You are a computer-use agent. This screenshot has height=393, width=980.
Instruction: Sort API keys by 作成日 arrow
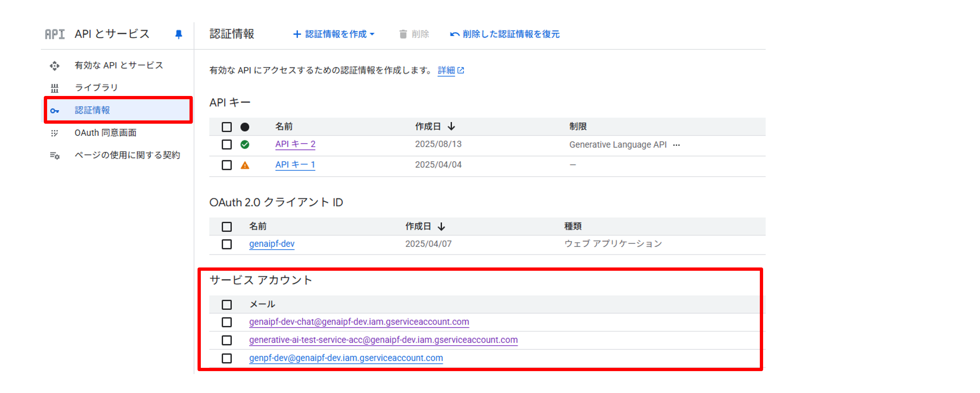pyautogui.click(x=452, y=126)
